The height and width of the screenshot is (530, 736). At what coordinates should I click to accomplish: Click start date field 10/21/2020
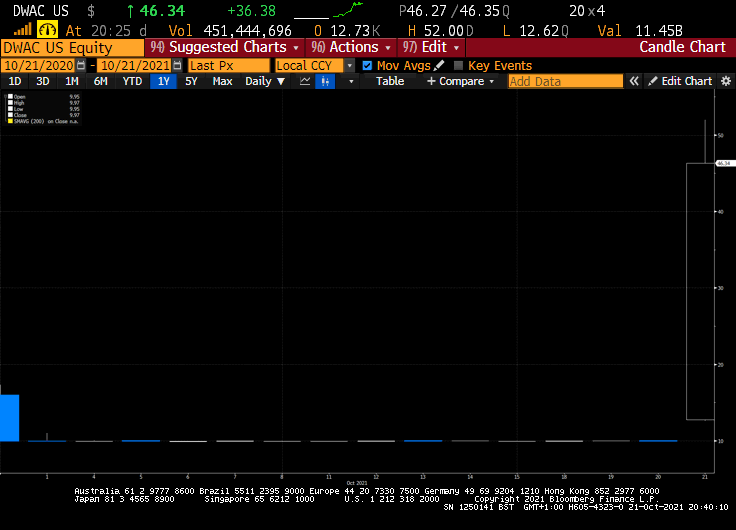38,65
